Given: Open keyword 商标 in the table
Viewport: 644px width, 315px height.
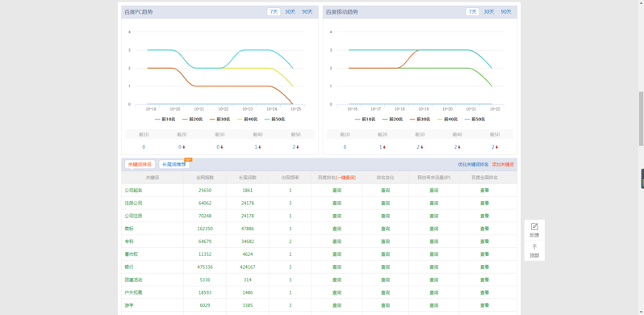Looking at the screenshot, I should (x=129, y=229).
